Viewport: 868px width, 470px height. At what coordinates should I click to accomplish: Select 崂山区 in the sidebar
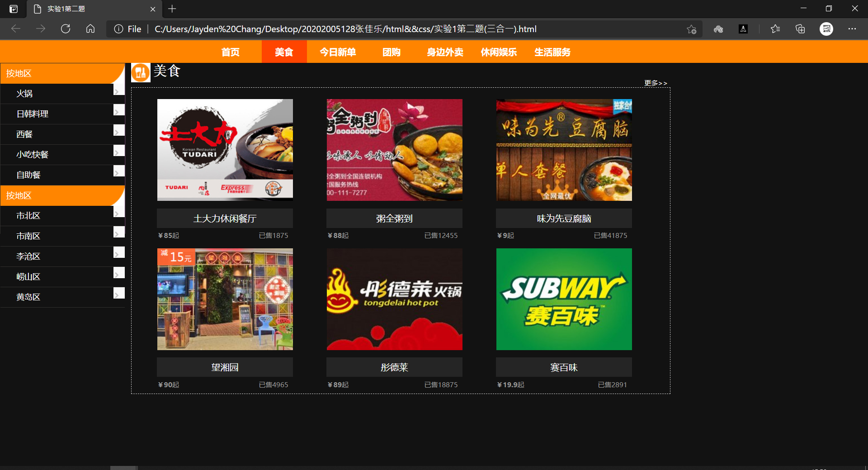tap(28, 277)
